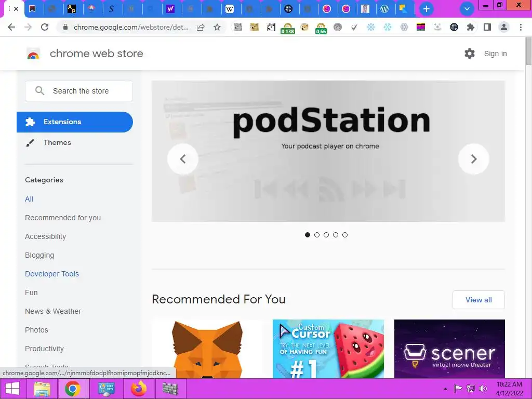Image resolution: width=532 pixels, height=399 pixels.
Task: Open the Fun category
Action: [31, 292]
